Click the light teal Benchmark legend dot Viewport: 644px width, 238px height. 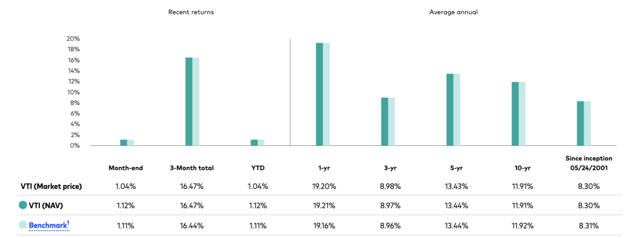click(x=22, y=225)
